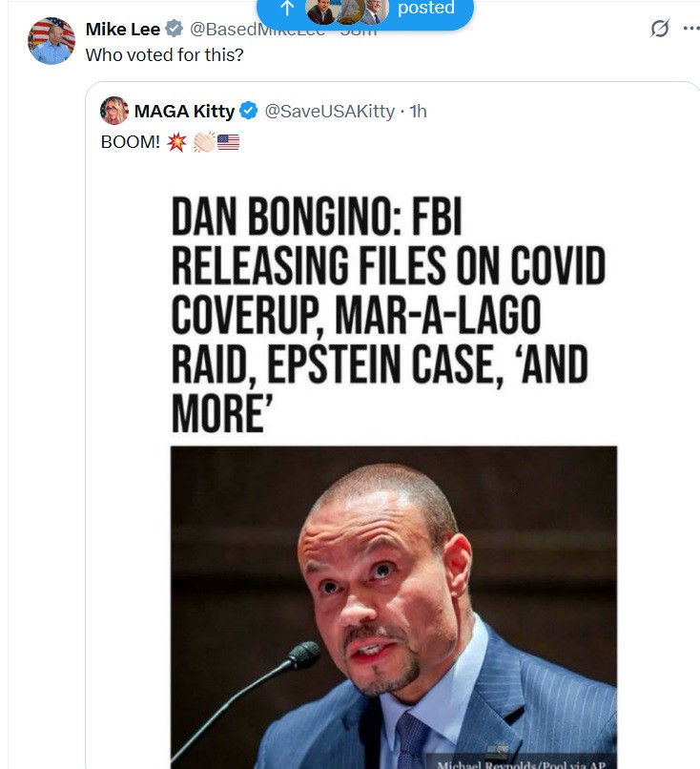Click the up arrow in the posted pill
Screen dimensions: 700x769
coord(288,9)
